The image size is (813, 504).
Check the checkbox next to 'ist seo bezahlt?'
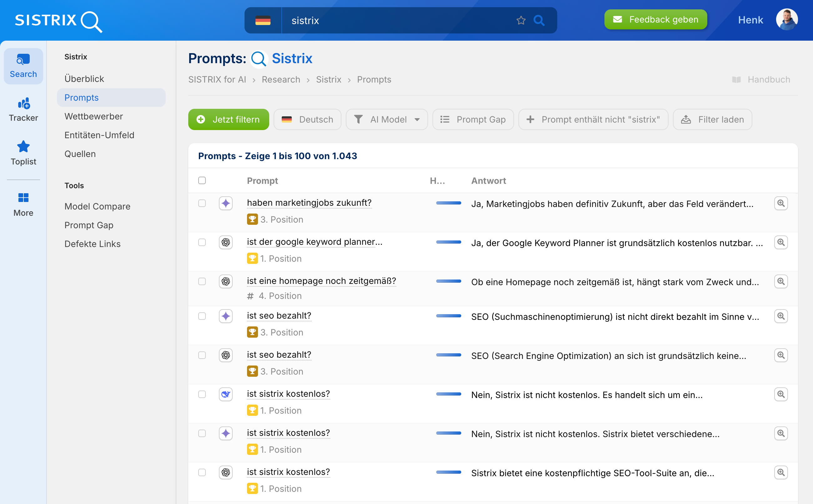202,316
